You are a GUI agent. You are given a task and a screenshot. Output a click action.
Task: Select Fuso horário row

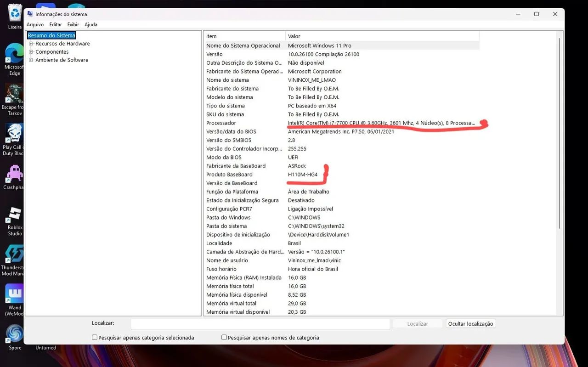click(342, 269)
